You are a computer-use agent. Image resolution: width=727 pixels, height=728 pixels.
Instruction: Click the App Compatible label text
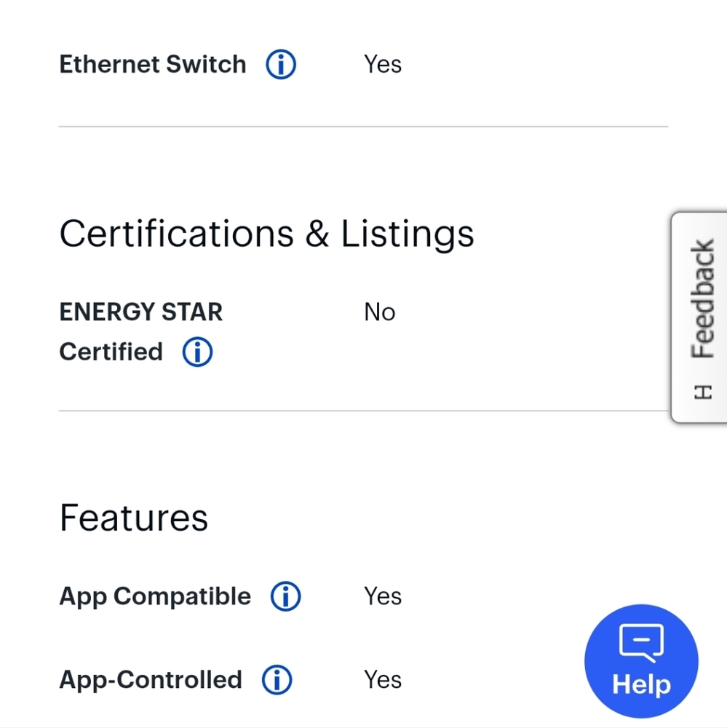tap(155, 596)
